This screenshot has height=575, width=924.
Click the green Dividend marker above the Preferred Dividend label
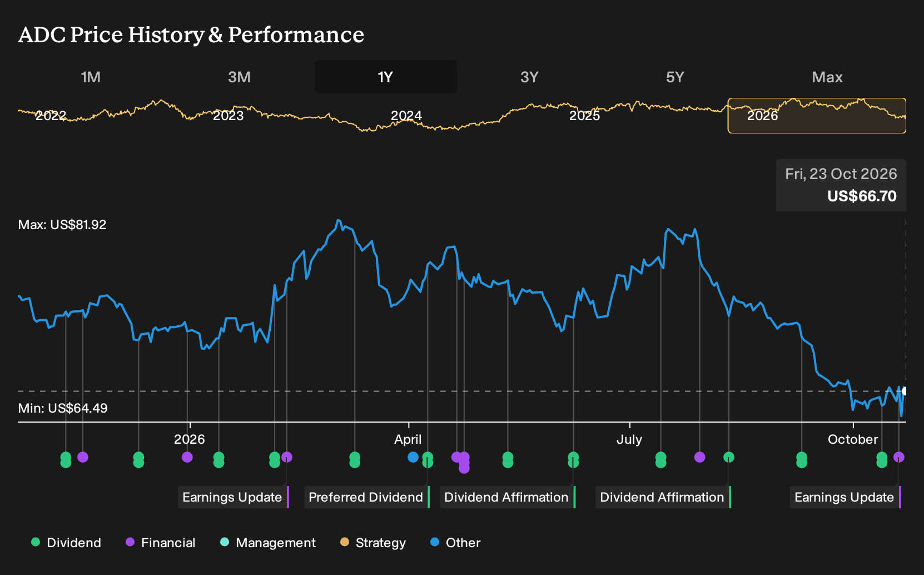point(428,459)
